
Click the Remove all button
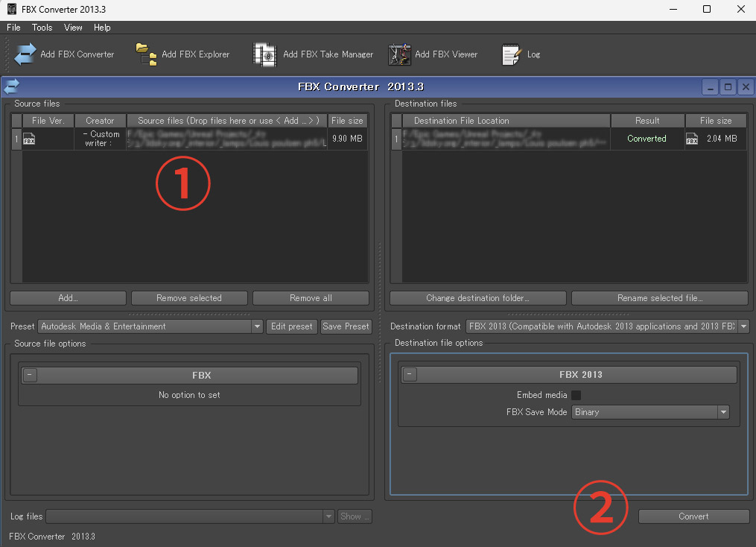311,298
